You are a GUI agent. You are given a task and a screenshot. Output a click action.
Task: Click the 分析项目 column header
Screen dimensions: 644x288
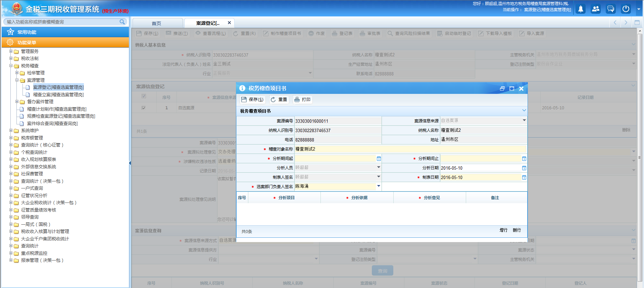click(x=284, y=198)
